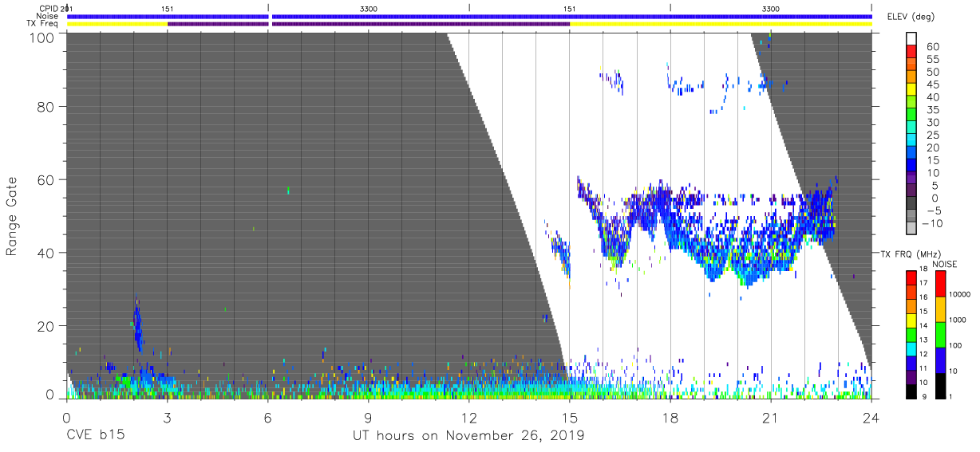980x452 pixels.
Task: Click the "60" tick on the Range Gate axis
Action: coord(46,179)
